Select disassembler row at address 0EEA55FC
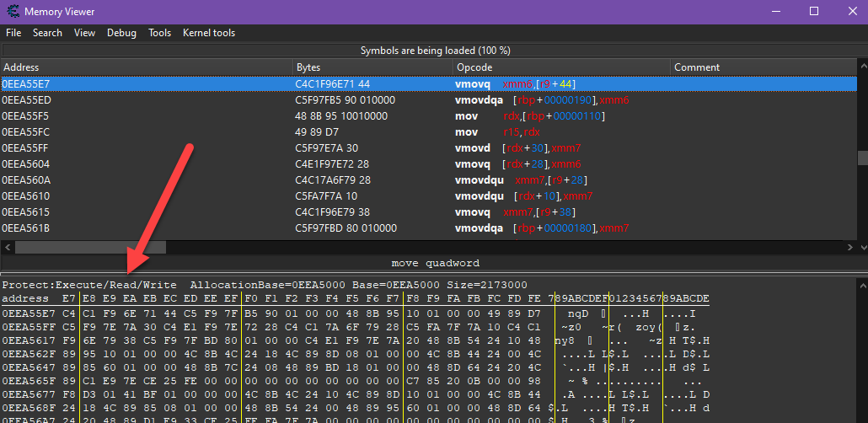This screenshot has height=423, width=868. pos(428,132)
